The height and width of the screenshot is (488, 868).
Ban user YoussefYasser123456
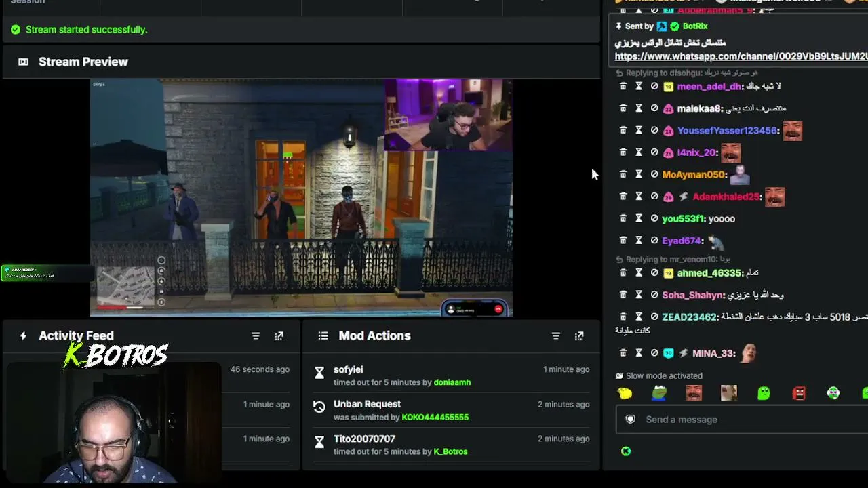coord(654,131)
